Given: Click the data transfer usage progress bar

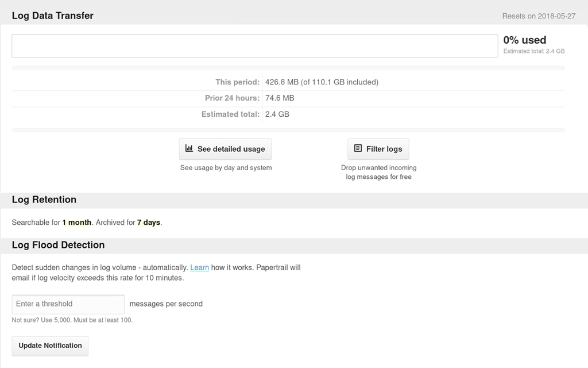Looking at the screenshot, I should [x=255, y=46].
